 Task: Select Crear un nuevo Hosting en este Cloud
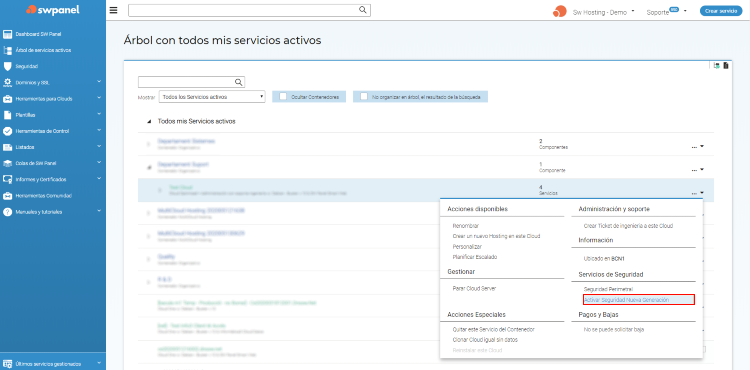(x=496, y=236)
